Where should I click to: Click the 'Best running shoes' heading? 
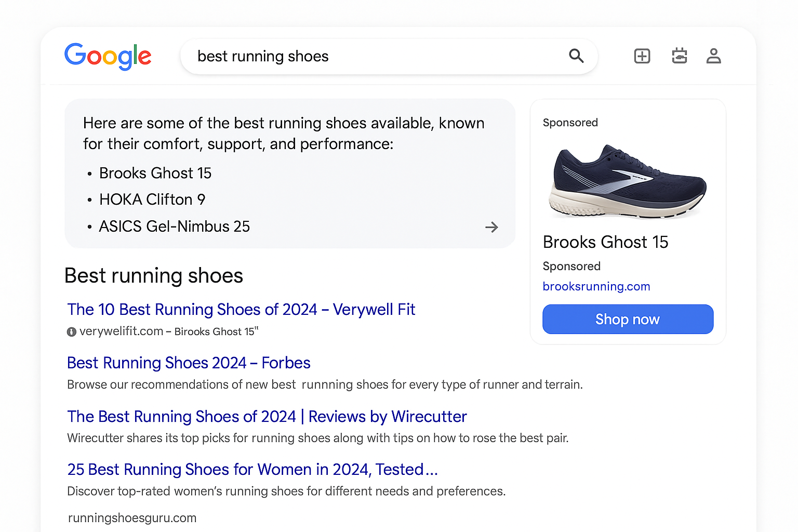[154, 275]
